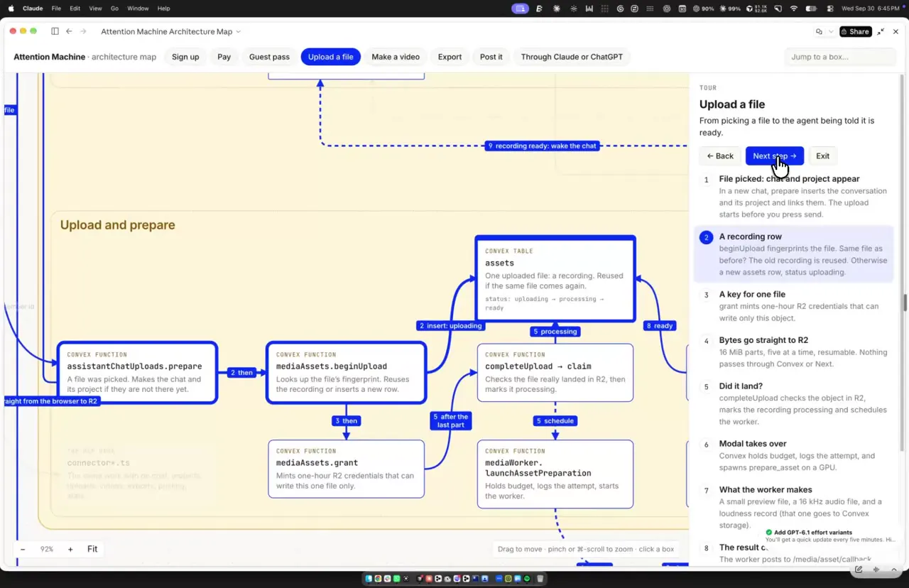Screen dimensions: 909x588
Task: Switch to the Make a video tour
Action: 396,57
